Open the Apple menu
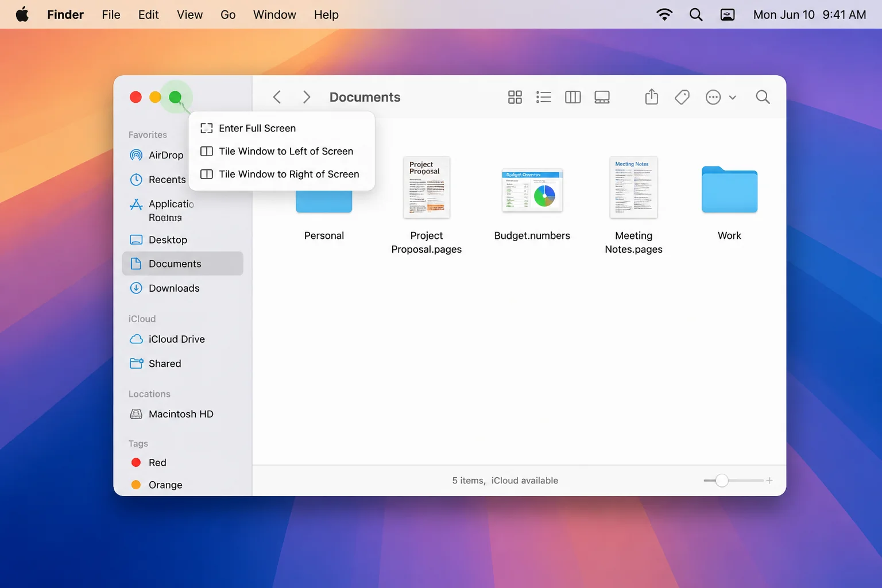The height and width of the screenshot is (588, 882). coord(22,14)
